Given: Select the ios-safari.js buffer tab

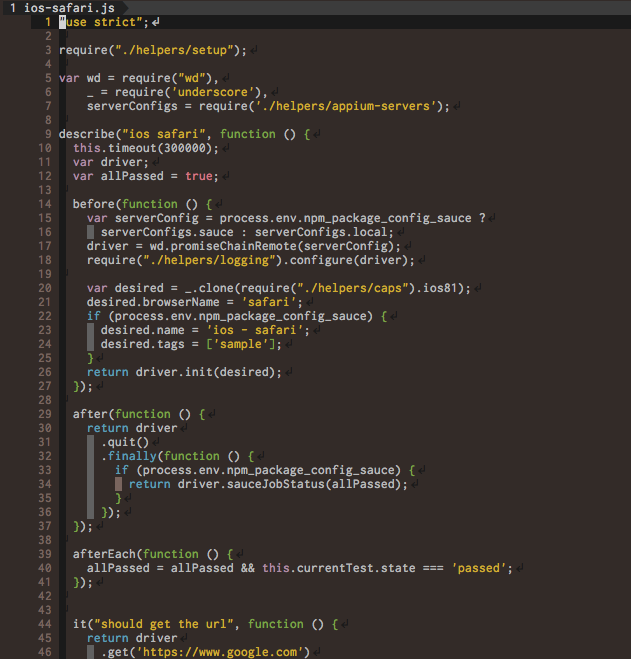Looking at the screenshot, I should (63, 7).
